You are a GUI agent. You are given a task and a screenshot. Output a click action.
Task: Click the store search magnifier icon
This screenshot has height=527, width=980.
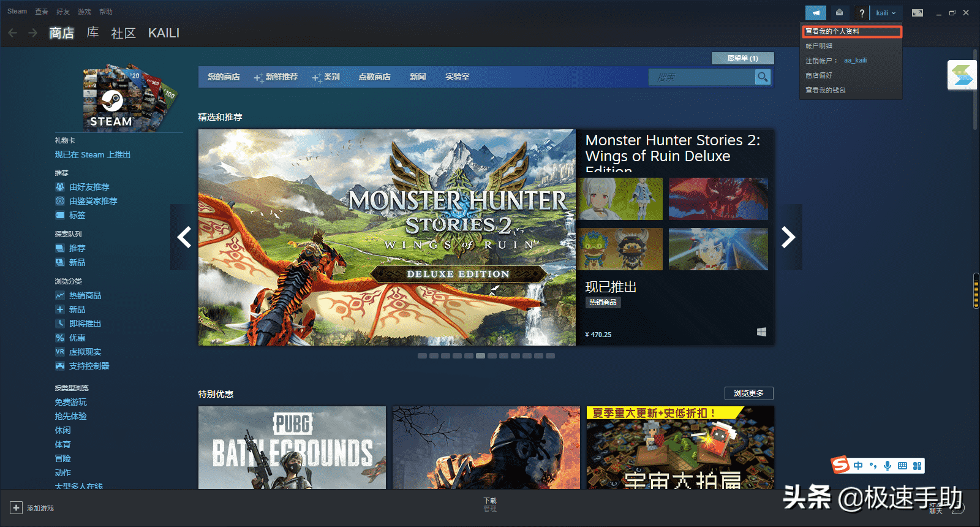coord(763,77)
